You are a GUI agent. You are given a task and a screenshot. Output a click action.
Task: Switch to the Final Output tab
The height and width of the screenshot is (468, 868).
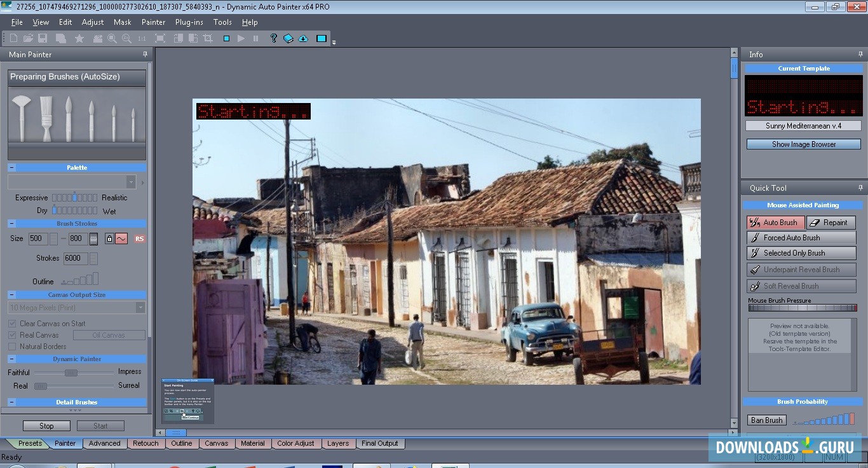click(x=380, y=443)
